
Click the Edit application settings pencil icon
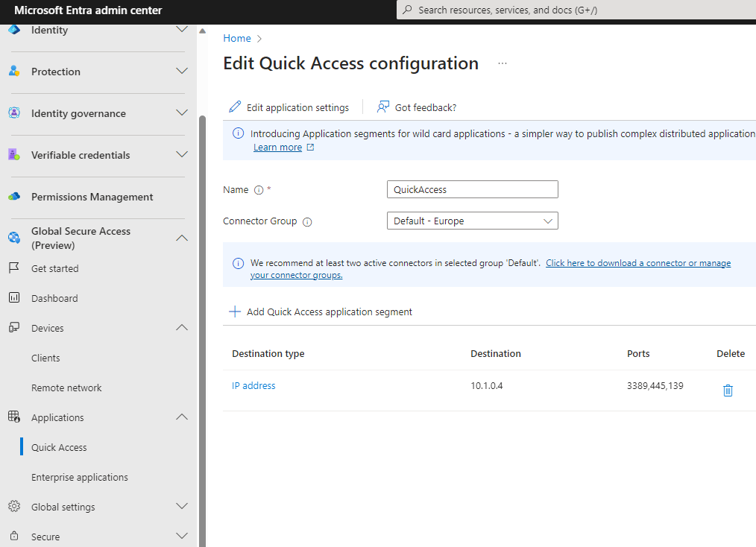[x=236, y=107]
